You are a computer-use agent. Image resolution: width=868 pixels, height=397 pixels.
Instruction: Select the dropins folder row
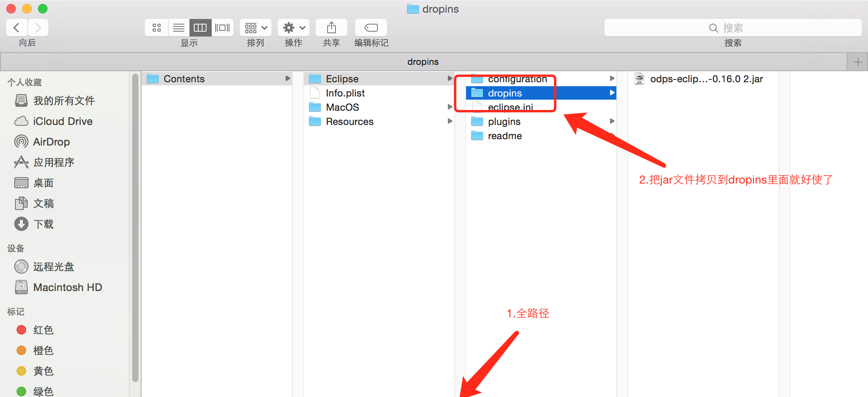541,93
